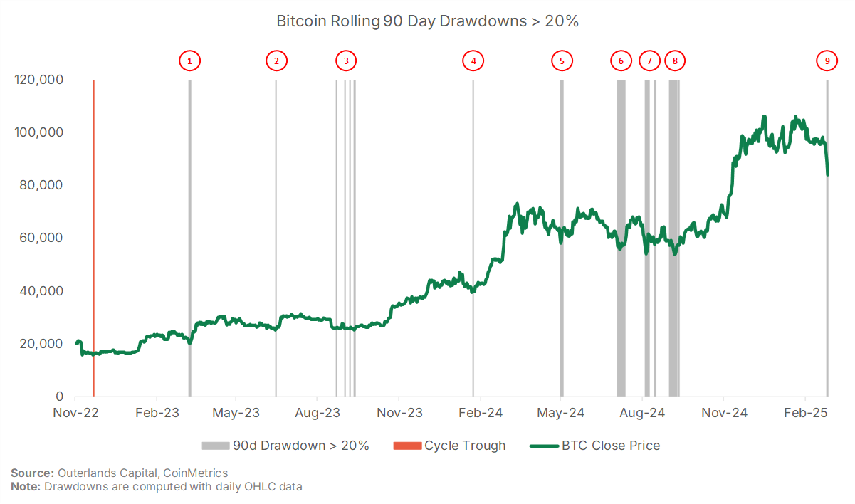855x504 pixels.
Task: Select the circled drawdown marker 4
Action: [x=473, y=61]
